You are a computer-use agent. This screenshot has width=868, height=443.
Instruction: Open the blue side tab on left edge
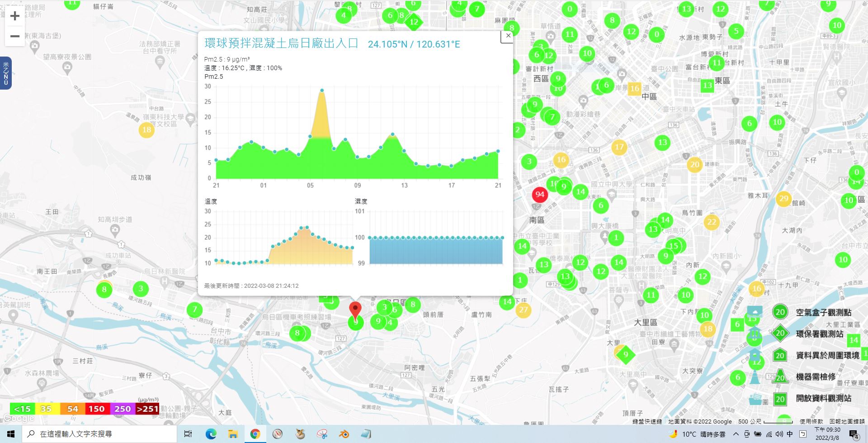[x=6, y=73]
